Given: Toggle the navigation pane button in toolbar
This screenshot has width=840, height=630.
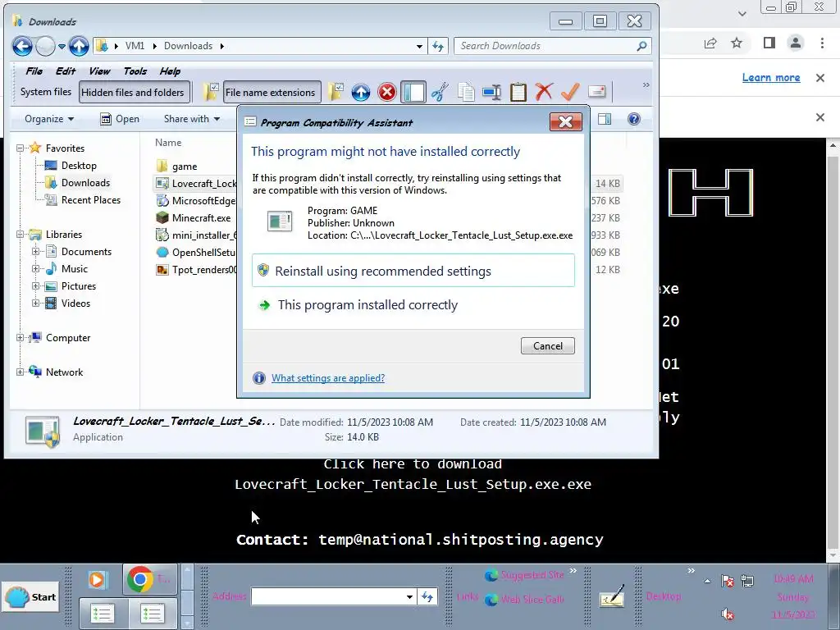Looking at the screenshot, I should (x=413, y=92).
